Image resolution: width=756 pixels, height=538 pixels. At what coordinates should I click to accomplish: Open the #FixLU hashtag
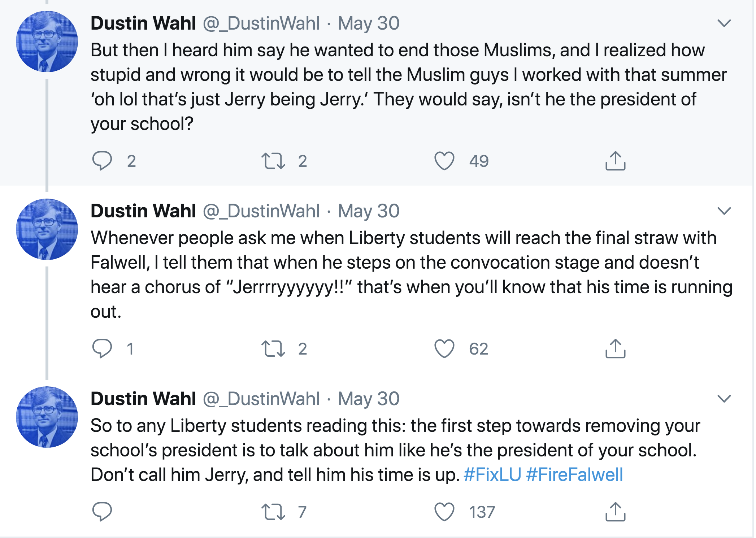point(492,474)
